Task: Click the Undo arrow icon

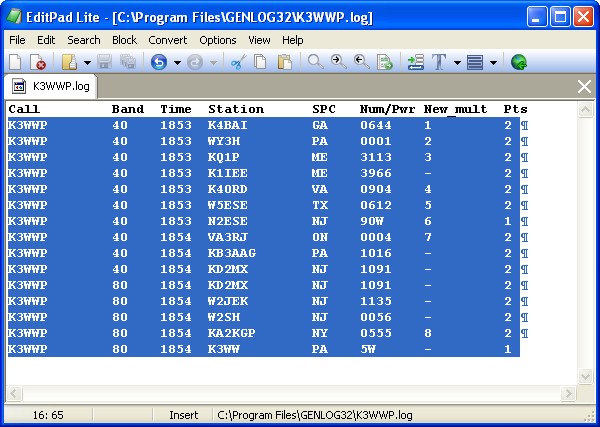Action: tap(158, 62)
